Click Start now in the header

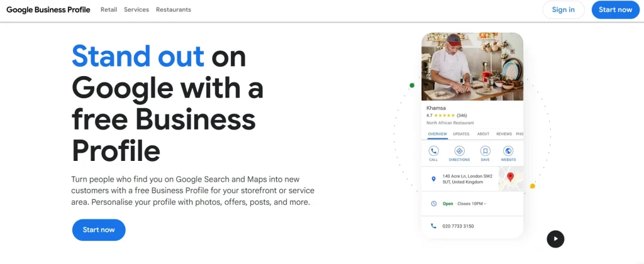(615, 10)
